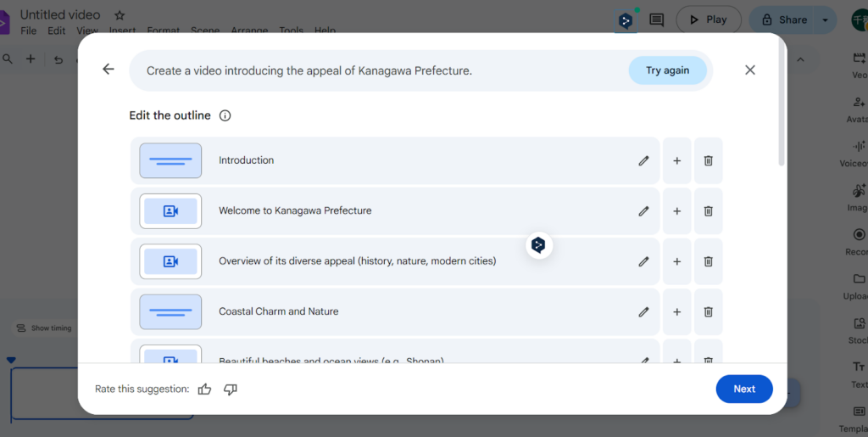
Task: Open the File menu
Action: coord(28,31)
